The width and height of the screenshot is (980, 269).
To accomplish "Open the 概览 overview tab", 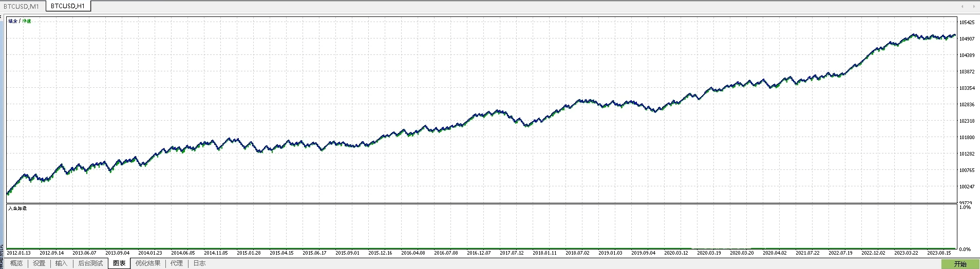I will [x=16, y=263].
